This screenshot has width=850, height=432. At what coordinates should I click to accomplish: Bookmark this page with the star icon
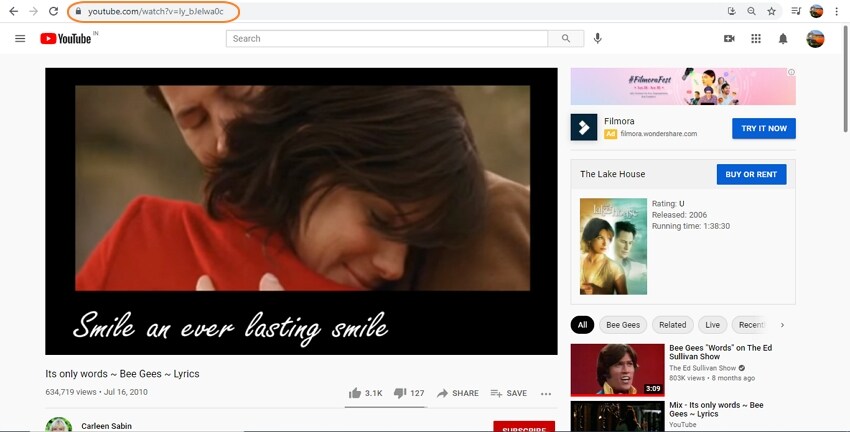tap(771, 11)
